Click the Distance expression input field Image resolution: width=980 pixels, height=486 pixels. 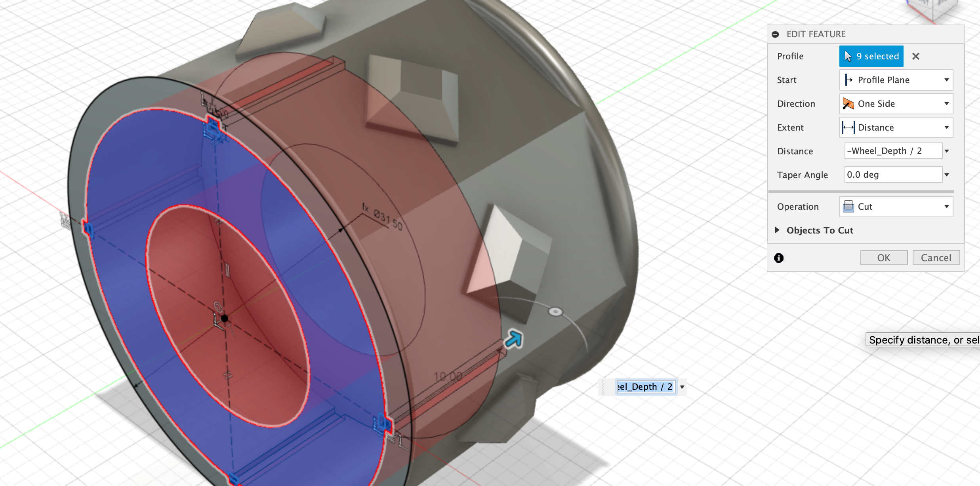tap(893, 151)
